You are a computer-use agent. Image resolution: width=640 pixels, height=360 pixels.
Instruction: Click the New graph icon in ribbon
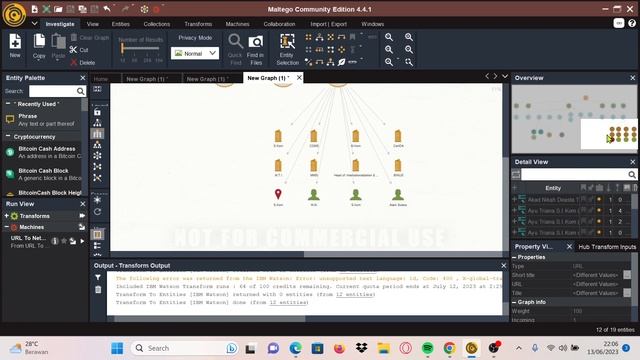(x=15, y=42)
